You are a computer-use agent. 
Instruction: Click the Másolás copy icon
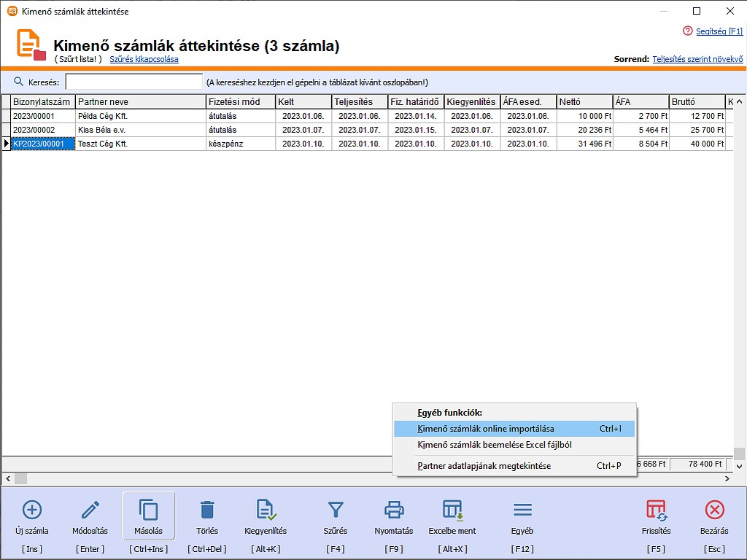(149, 510)
